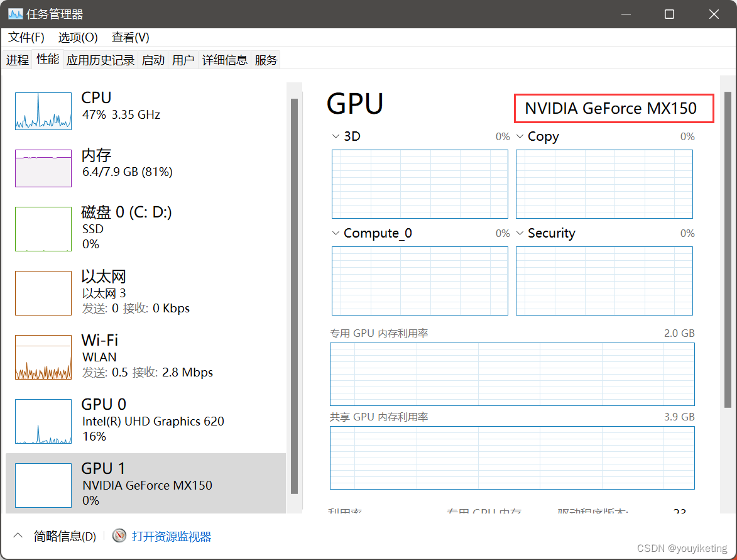Select the Wi-Fi thumbnail graph

[x=43, y=357]
